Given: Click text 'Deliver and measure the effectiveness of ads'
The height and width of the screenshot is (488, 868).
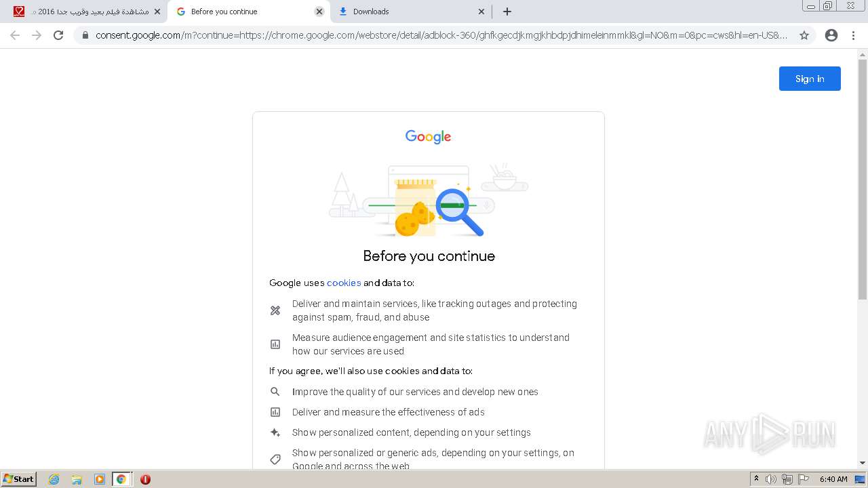Looking at the screenshot, I should point(389,412).
